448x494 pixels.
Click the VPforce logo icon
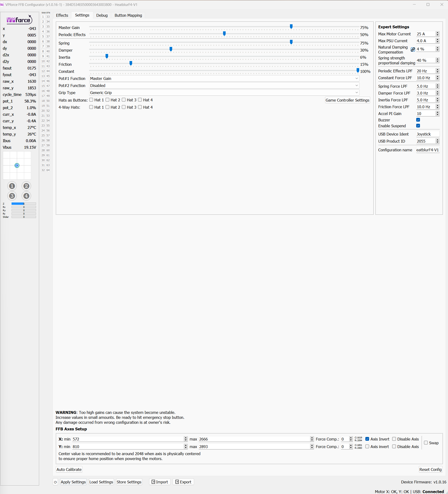[19, 19]
